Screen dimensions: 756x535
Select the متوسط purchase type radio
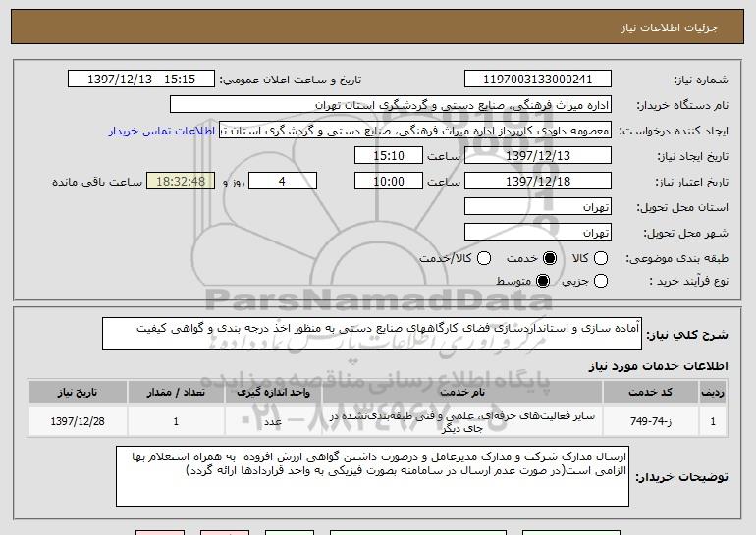pos(542,281)
